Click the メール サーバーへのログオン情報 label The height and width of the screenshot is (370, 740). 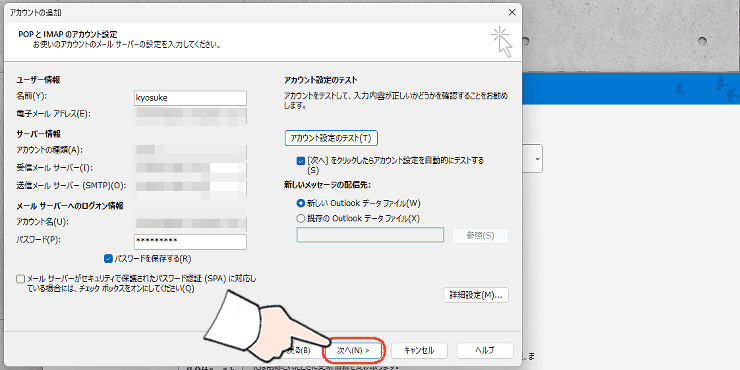70,206
